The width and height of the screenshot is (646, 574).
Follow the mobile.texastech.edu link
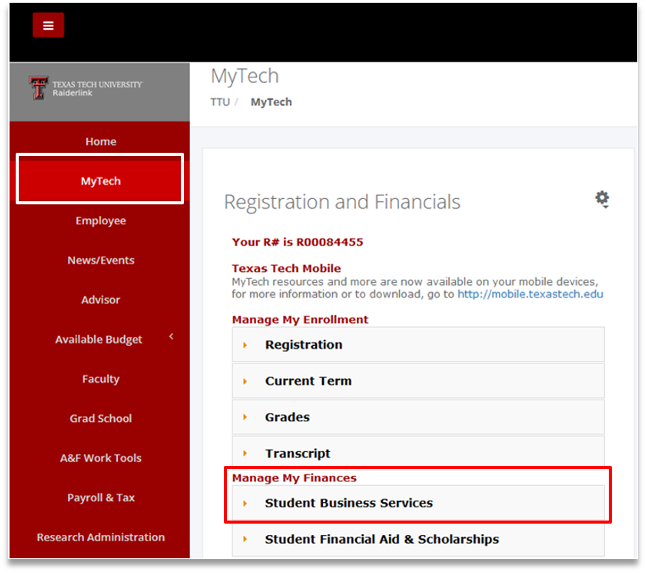click(x=530, y=294)
